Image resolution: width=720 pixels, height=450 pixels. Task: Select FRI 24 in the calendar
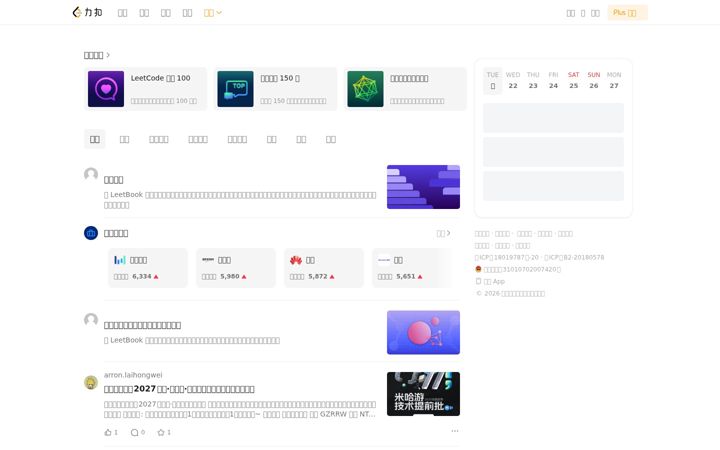tap(553, 80)
